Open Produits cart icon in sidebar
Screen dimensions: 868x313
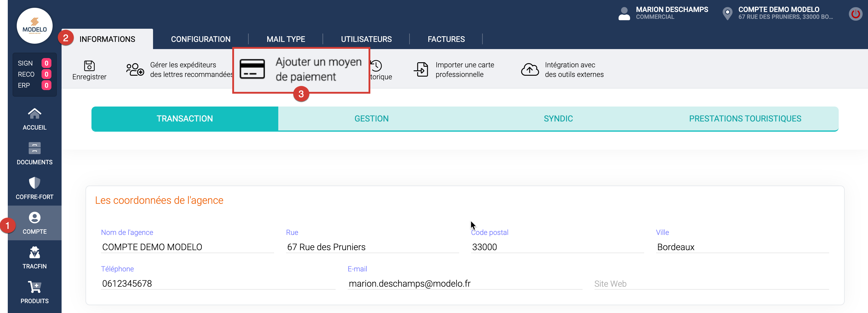[x=34, y=287]
